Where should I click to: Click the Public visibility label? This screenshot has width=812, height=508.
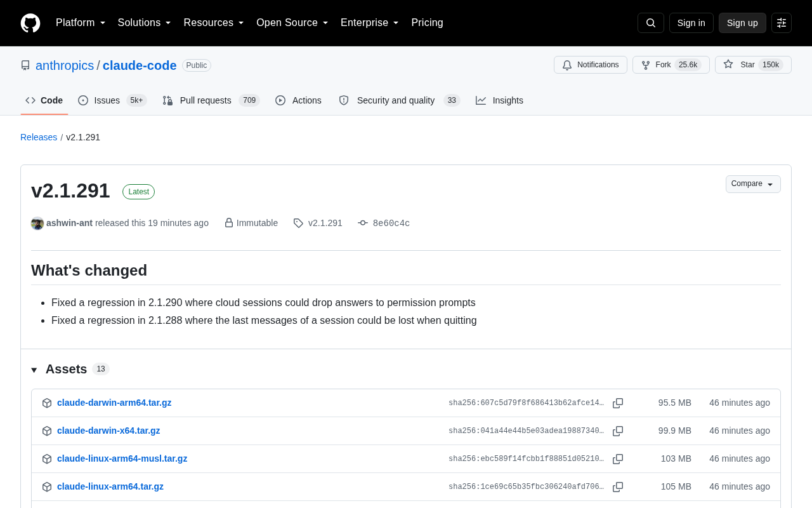pyautogui.click(x=197, y=65)
